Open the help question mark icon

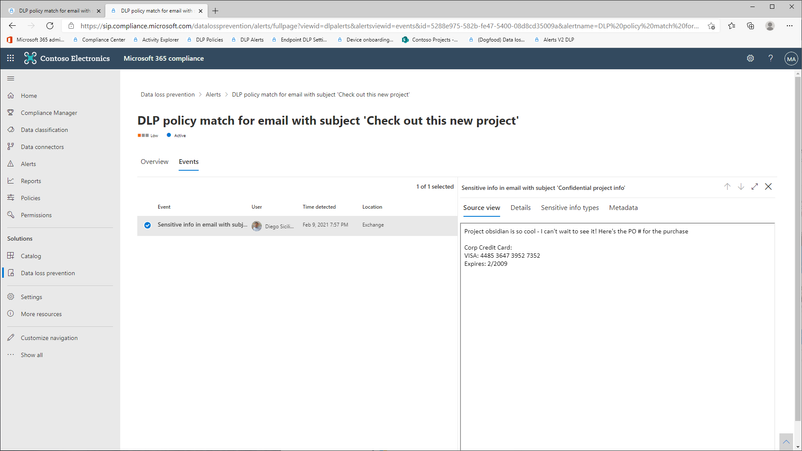[770, 58]
